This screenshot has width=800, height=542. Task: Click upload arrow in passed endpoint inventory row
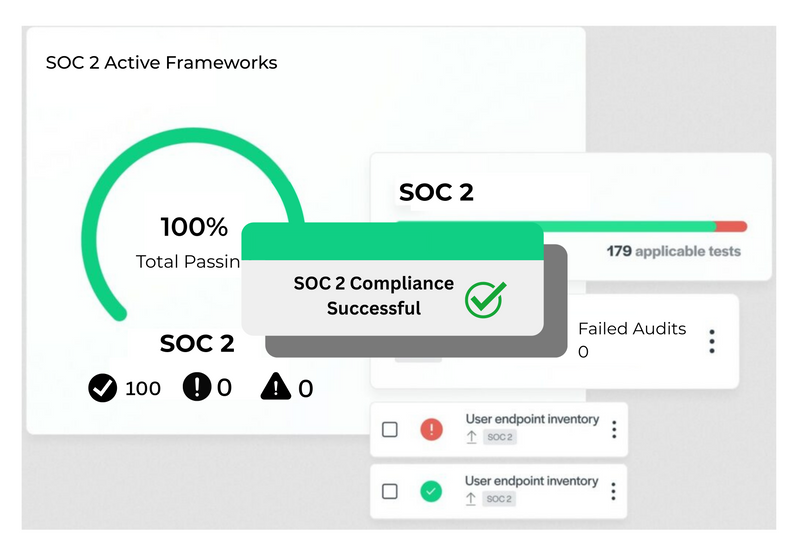[x=471, y=498]
